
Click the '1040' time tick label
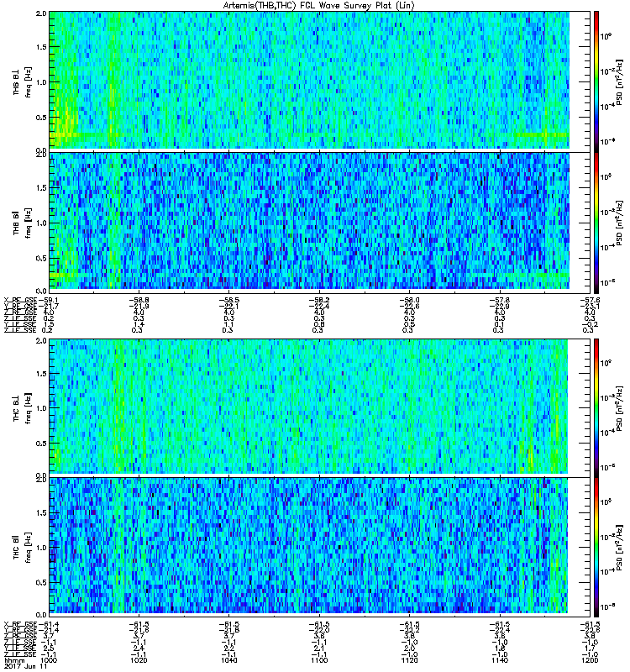(228, 660)
